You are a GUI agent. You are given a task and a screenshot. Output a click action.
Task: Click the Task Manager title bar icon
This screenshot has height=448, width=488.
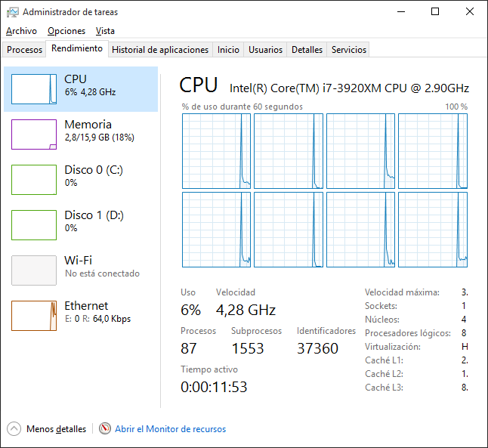[x=13, y=12]
